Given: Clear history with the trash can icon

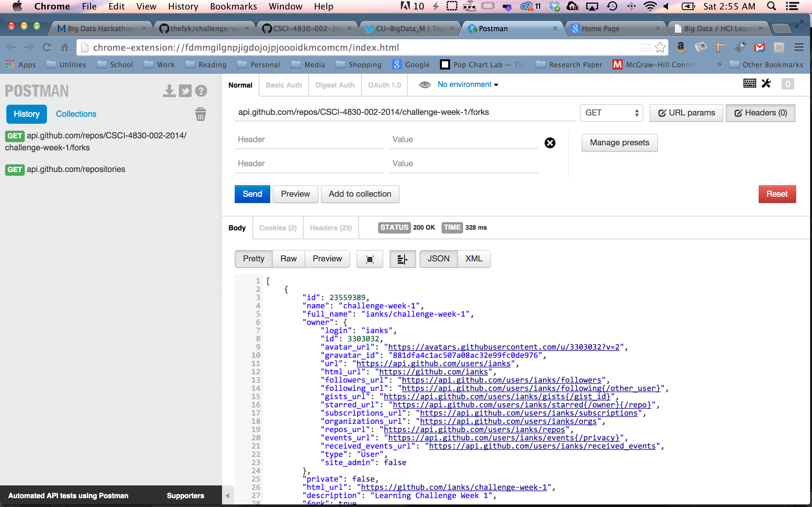Looking at the screenshot, I should click(200, 114).
